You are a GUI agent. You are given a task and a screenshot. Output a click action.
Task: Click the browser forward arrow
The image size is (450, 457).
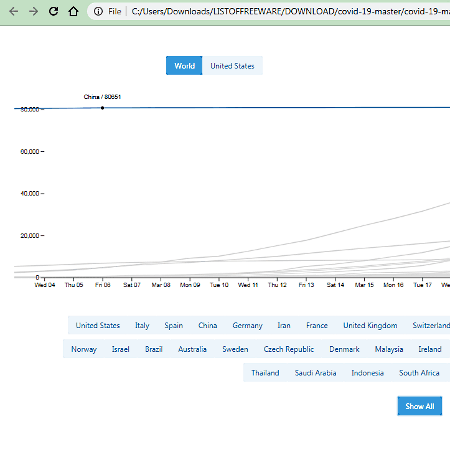point(33,12)
